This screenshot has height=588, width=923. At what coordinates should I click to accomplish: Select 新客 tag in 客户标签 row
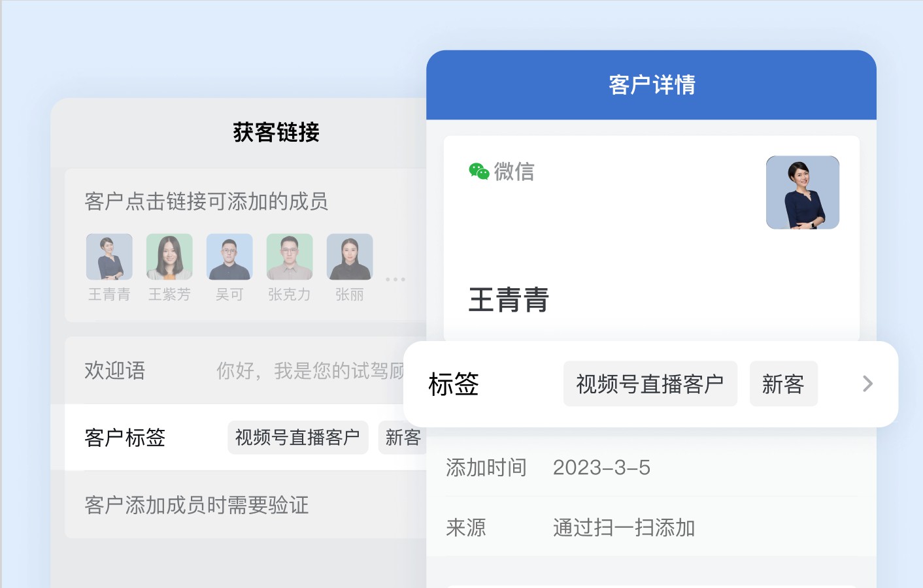point(403,437)
